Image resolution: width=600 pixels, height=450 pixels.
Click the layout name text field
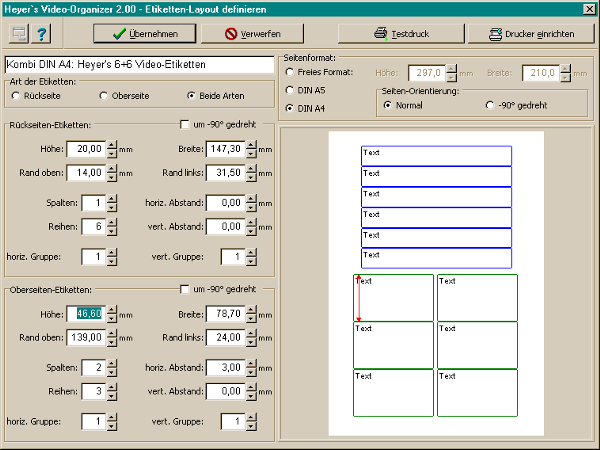pyautogui.click(x=140, y=65)
